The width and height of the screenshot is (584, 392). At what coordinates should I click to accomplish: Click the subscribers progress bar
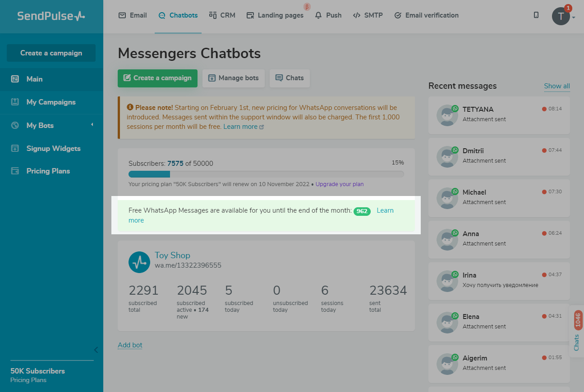(x=266, y=174)
